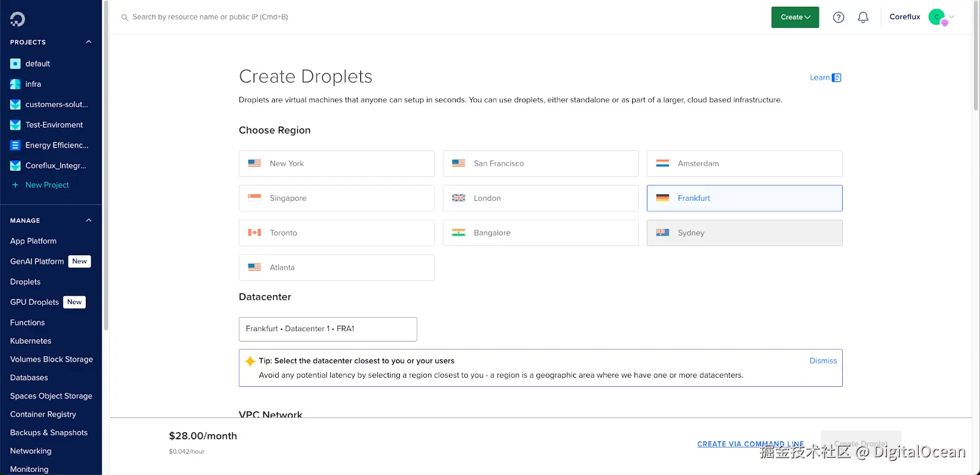Select the San Francisco region
980x475 pixels.
[x=540, y=163]
